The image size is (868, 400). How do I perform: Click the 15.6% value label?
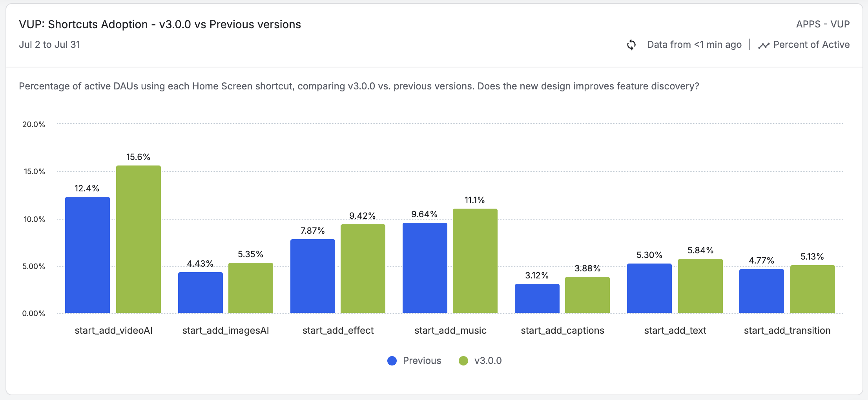[138, 157]
